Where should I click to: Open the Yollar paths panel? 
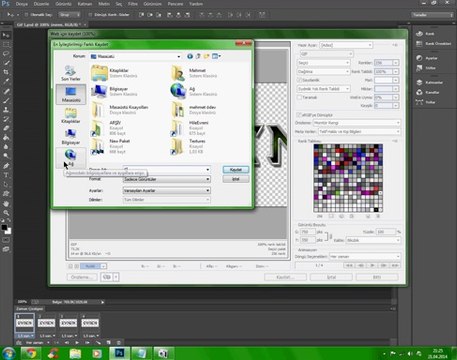[x=419, y=102]
